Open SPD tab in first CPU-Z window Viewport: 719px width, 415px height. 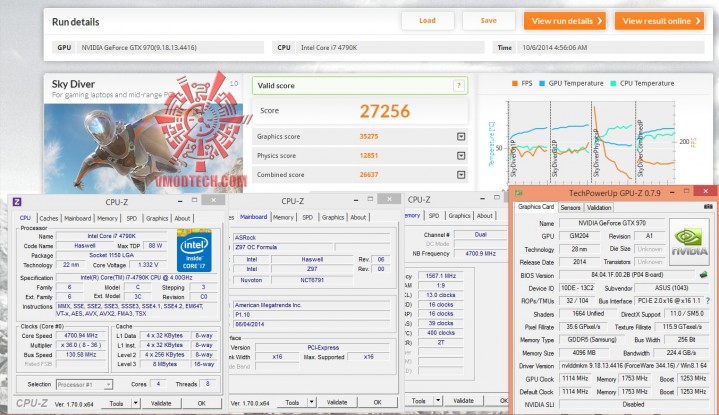pos(132,218)
